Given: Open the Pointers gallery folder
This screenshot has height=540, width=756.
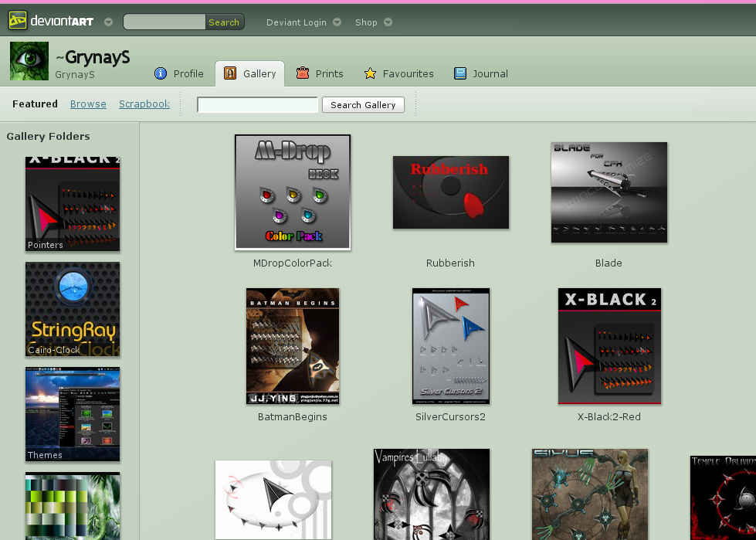Looking at the screenshot, I should 73,203.
